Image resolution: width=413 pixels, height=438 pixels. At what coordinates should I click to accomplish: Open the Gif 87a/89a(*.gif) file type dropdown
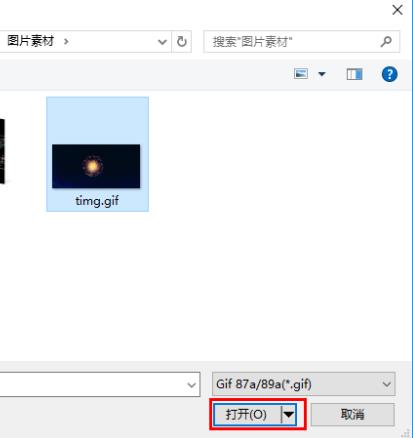click(304, 384)
